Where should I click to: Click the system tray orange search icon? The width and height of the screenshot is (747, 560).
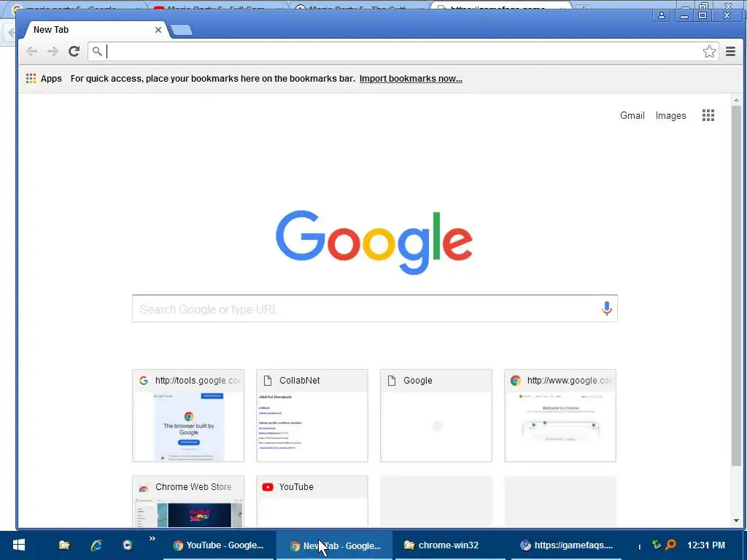click(671, 544)
